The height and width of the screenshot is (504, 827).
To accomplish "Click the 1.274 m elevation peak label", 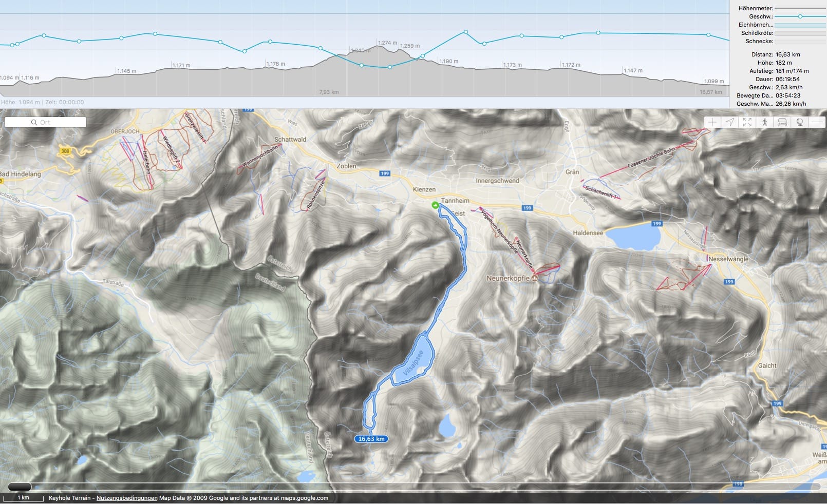I will (x=387, y=43).
